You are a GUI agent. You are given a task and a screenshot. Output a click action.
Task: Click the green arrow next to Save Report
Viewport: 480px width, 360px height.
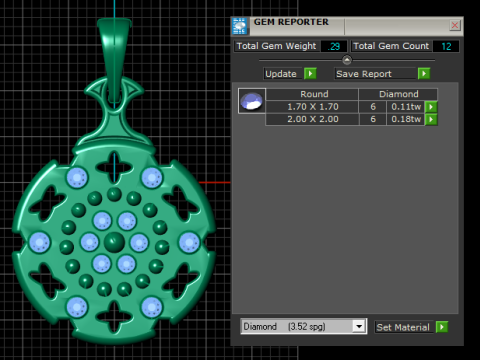[424, 74]
